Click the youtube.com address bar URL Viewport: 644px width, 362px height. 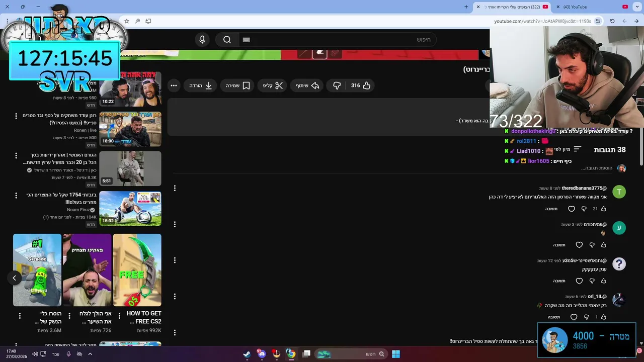click(542, 21)
